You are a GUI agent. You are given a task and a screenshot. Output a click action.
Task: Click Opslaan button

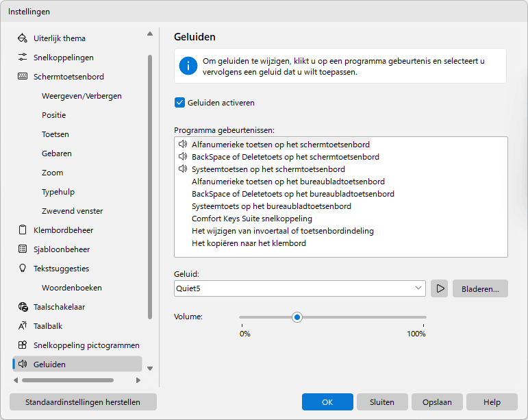click(437, 402)
